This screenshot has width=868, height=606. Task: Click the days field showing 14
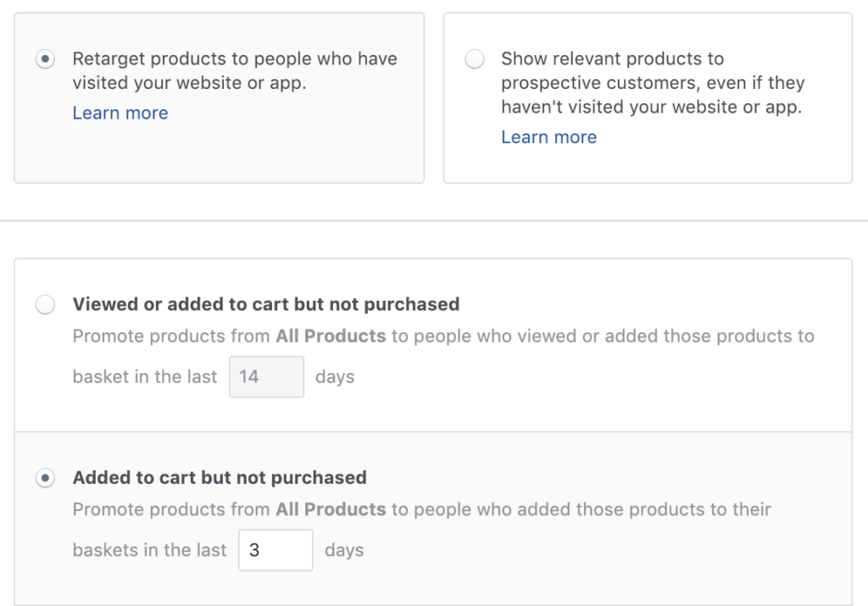[x=267, y=377]
